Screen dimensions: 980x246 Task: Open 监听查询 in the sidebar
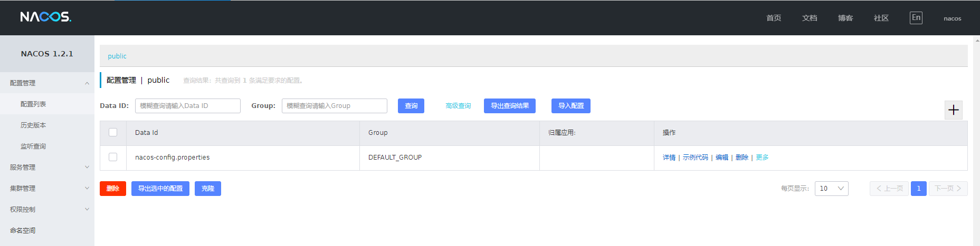coord(47,146)
